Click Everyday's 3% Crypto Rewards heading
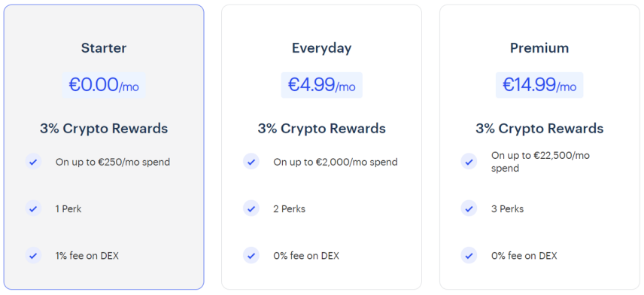Screen dimensions: 644x295 click(x=321, y=129)
